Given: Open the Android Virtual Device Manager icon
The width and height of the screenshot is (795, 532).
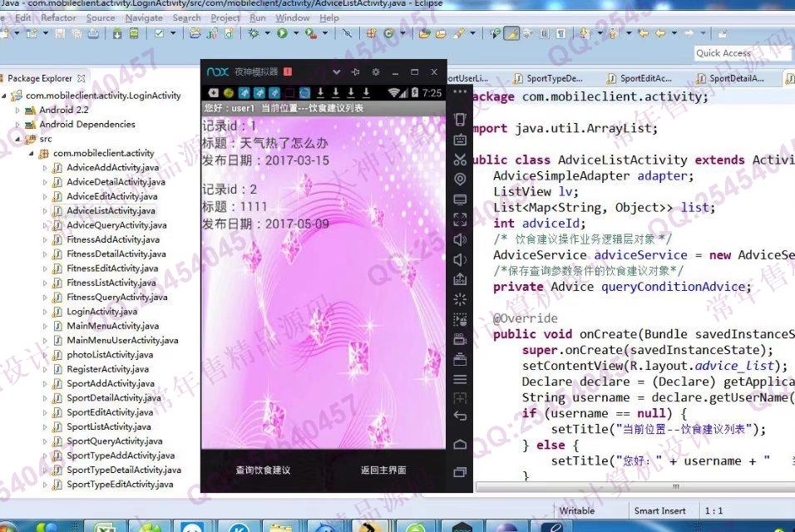Looking at the screenshot, I should tap(134, 33).
